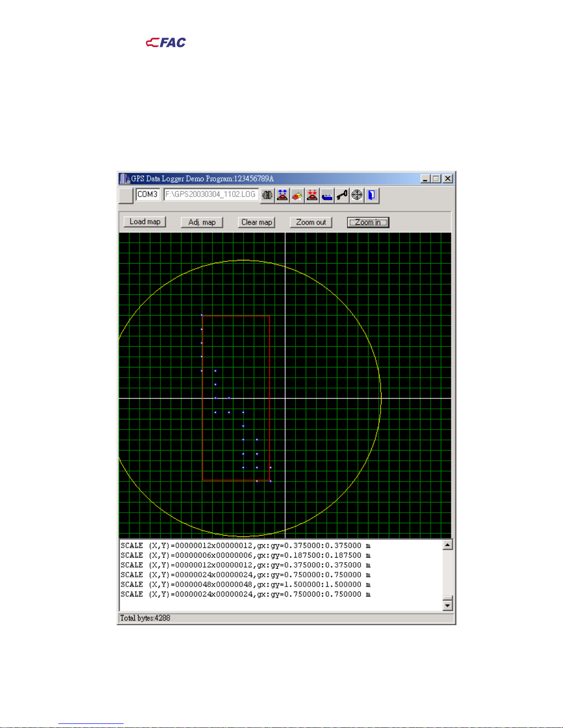The height and width of the screenshot is (728, 563).
Task: Click the GPS20030304_1102.LOG file path field
Action: tap(211, 194)
